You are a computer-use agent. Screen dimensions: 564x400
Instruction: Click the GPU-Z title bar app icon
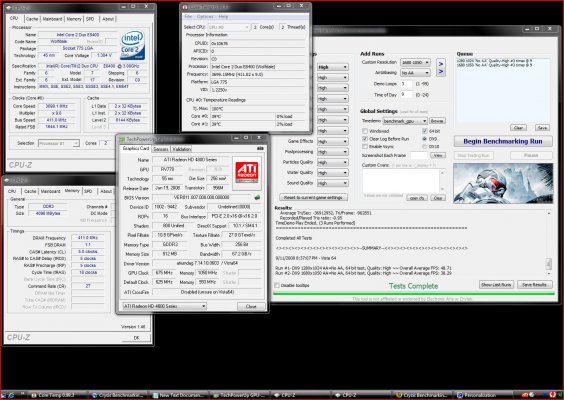click(122, 139)
